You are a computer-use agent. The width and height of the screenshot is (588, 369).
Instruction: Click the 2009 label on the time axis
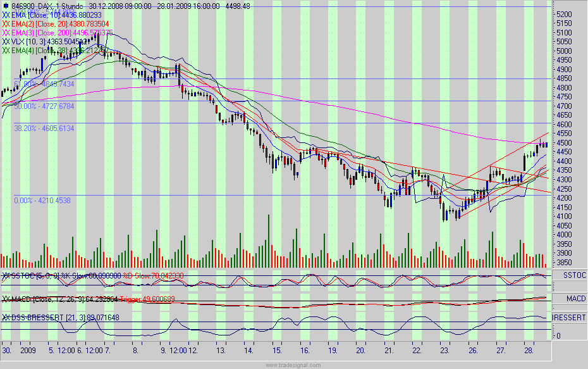pos(28,349)
